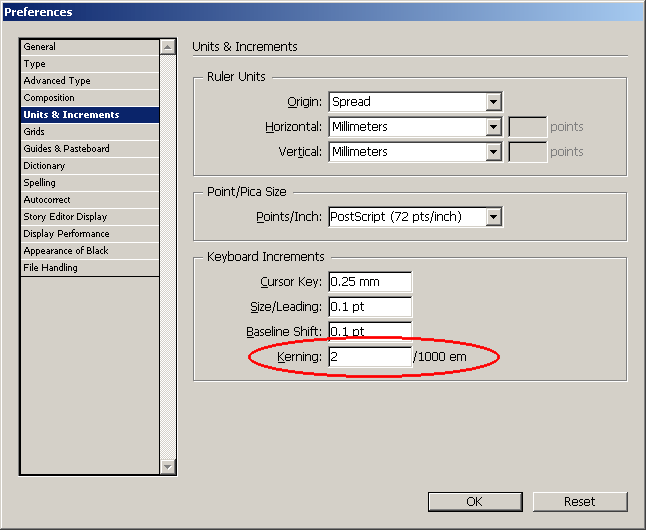Image resolution: width=646 pixels, height=530 pixels.
Task: Click the Origin combo box showing Spread
Action: pos(415,102)
